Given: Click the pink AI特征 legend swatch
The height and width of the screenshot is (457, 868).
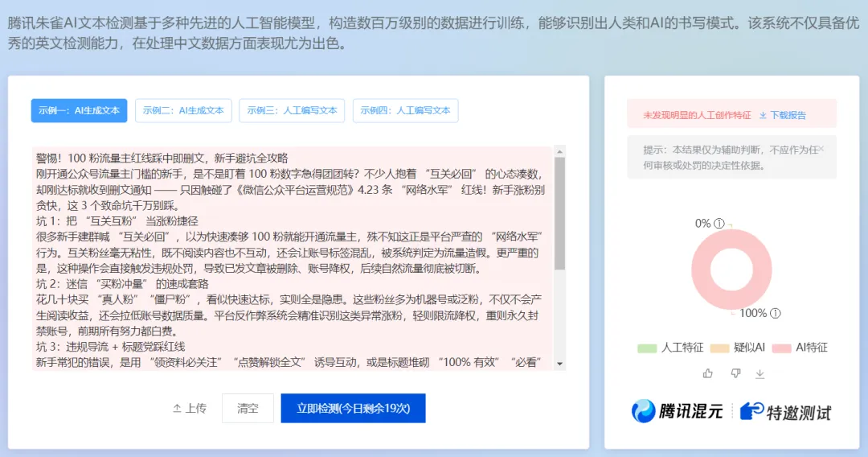Looking at the screenshot, I should (781, 348).
